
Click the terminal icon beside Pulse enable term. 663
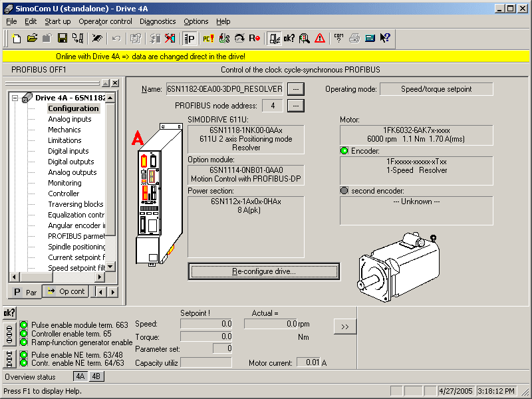tap(9, 334)
